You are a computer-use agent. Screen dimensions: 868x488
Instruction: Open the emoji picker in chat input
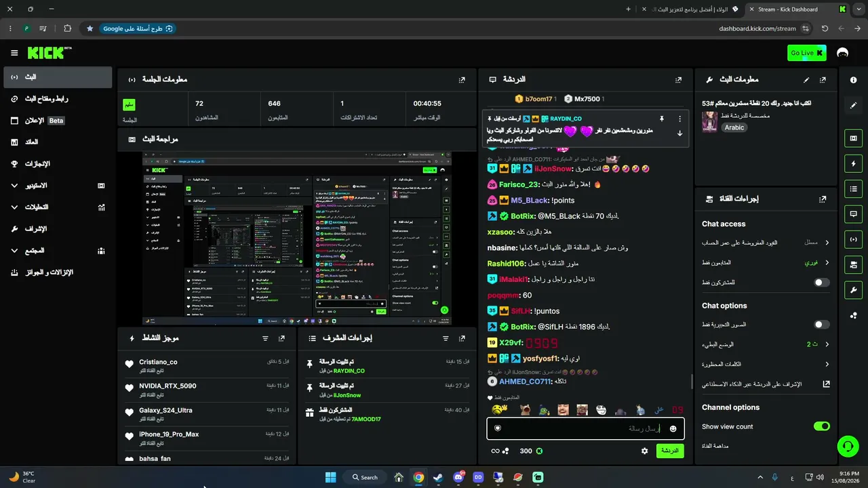click(x=673, y=428)
